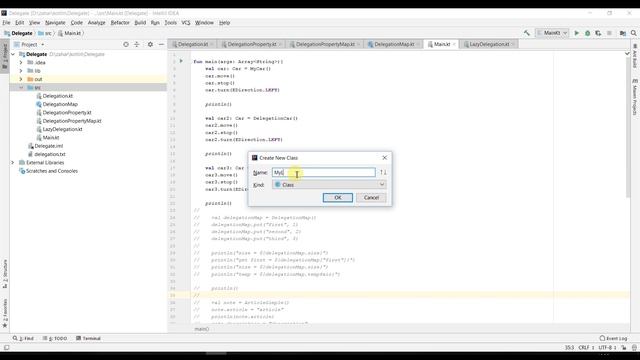The width and height of the screenshot is (640, 360).
Task: Click OK in Create New Class dialog
Action: pyautogui.click(x=338, y=198)
